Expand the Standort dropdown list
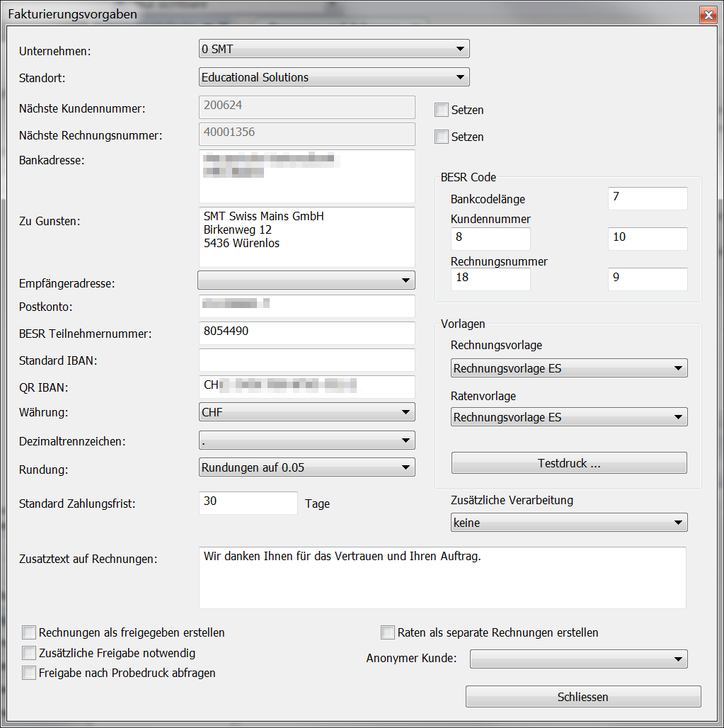This screenshot has width=724, height=728. pyautogui.click(x=334, y=77)
